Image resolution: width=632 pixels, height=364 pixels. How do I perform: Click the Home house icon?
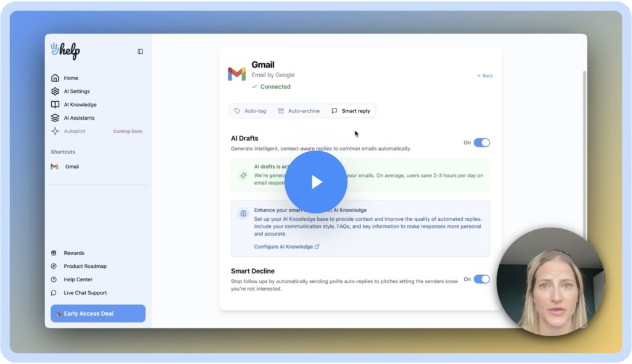click(55, 78)
